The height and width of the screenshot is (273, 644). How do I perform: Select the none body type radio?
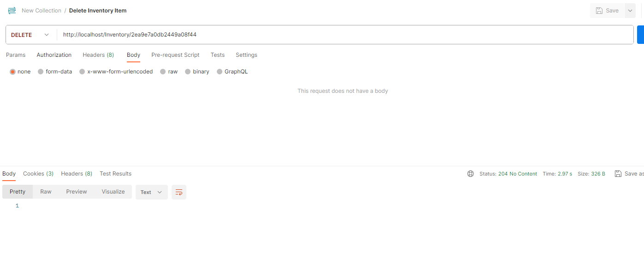(13, 72)
